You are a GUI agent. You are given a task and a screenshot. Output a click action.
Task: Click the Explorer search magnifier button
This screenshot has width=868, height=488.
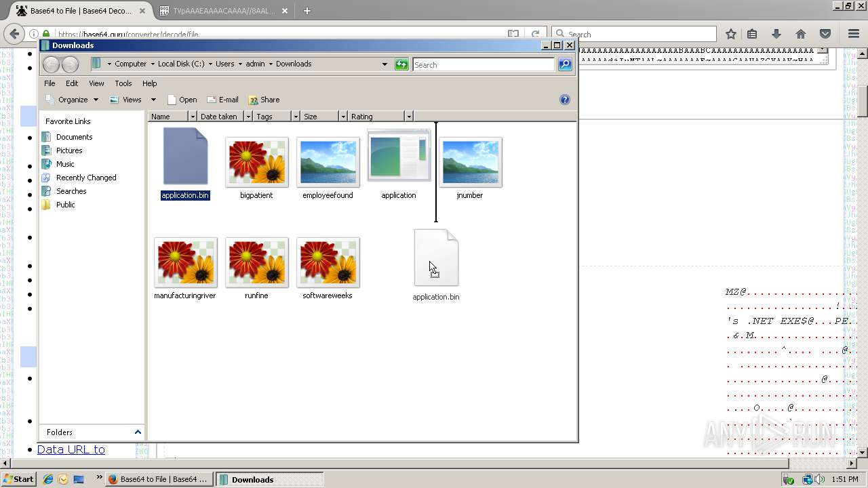tap(565, 64)
